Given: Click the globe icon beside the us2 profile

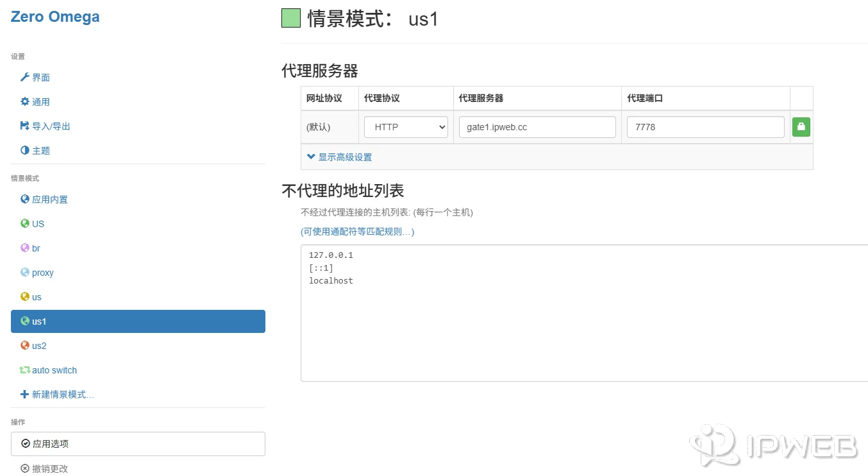Looking at the screenshot, I should (x=24, y=345).
